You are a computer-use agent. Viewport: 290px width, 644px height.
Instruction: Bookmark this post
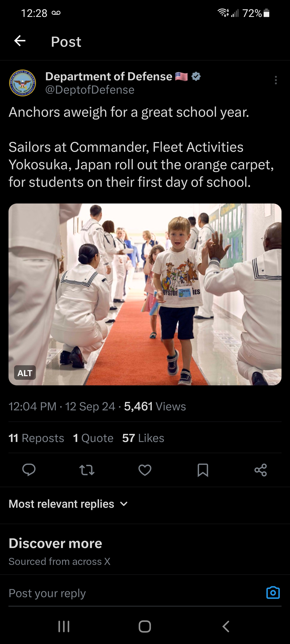pyautogui.click(x=203, y=470)
